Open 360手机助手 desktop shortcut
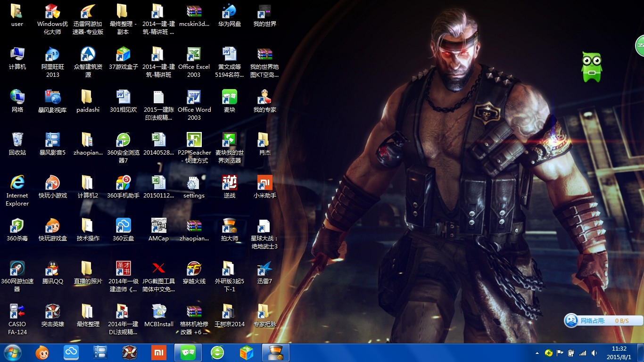 tap(123, 187)
